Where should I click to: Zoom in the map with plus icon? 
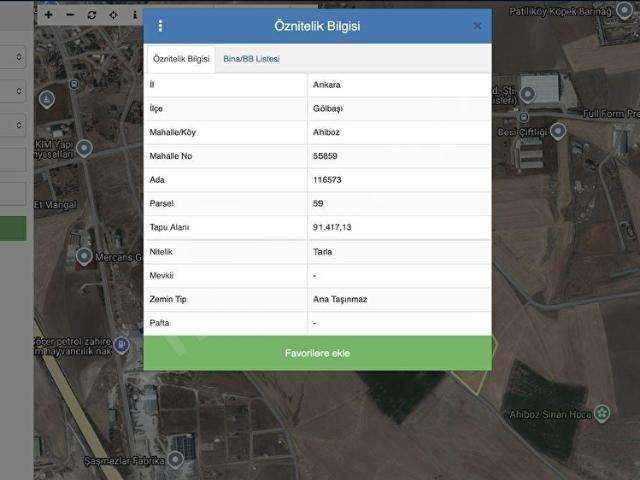[x=49, y=15]
